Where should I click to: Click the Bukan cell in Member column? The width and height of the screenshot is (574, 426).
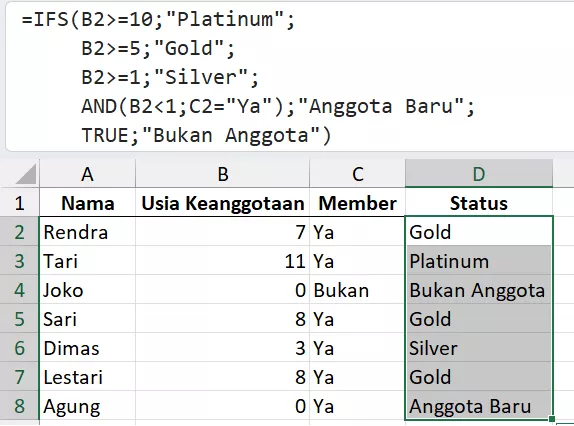[358, 289]
